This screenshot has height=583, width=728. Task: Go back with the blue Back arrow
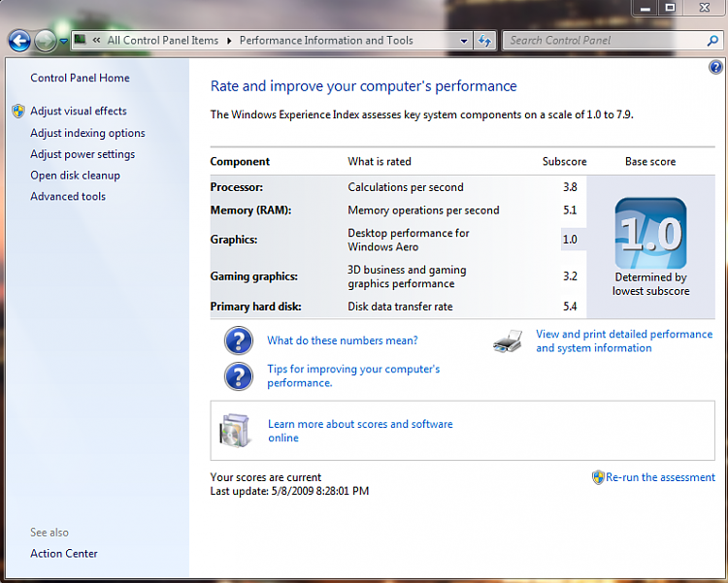click(x=19, y=41)
